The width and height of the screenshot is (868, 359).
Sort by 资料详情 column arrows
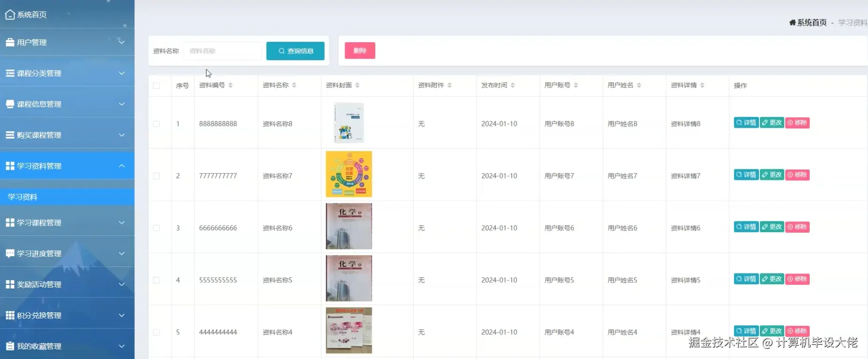[x=702, y=86]
